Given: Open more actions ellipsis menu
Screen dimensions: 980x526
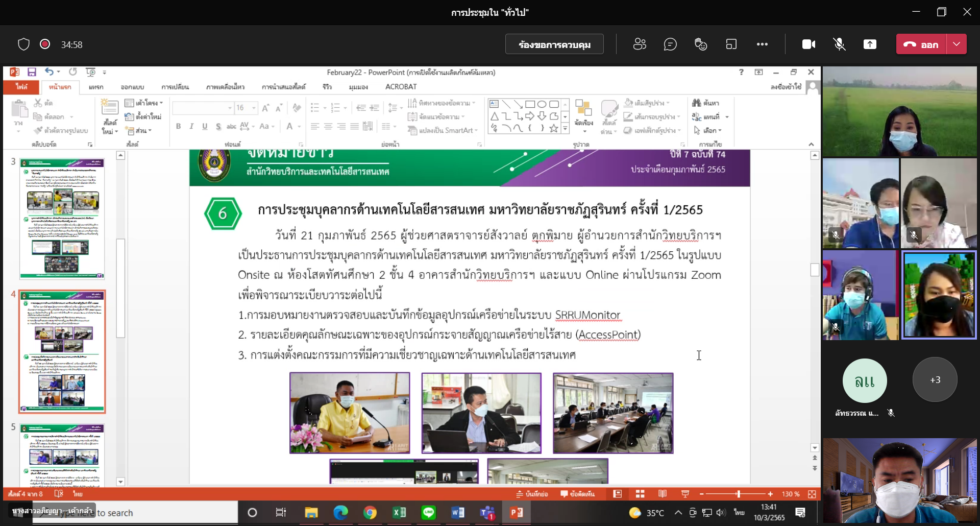Looking at the screenshot, I should 762,44.
